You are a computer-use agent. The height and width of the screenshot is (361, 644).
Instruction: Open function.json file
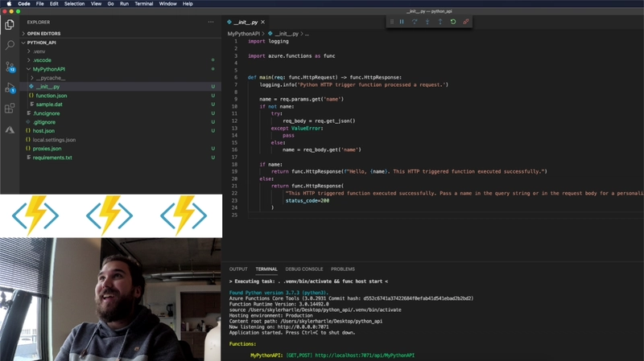tap(52, 96)
